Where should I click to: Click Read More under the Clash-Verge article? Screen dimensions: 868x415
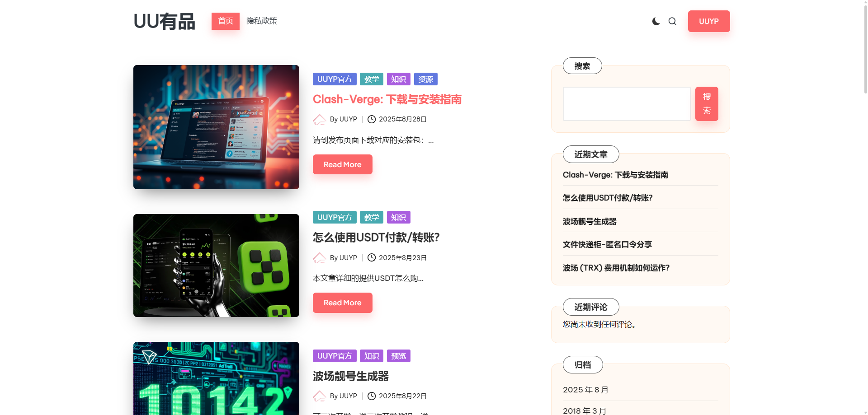coord(342,164)
